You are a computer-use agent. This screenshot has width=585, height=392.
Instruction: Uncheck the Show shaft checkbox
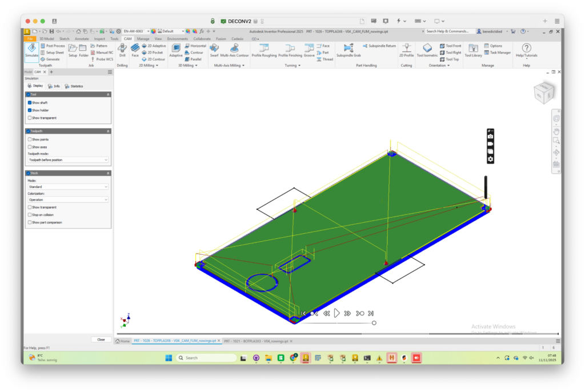pyautogui.click(x=30, y=103)
